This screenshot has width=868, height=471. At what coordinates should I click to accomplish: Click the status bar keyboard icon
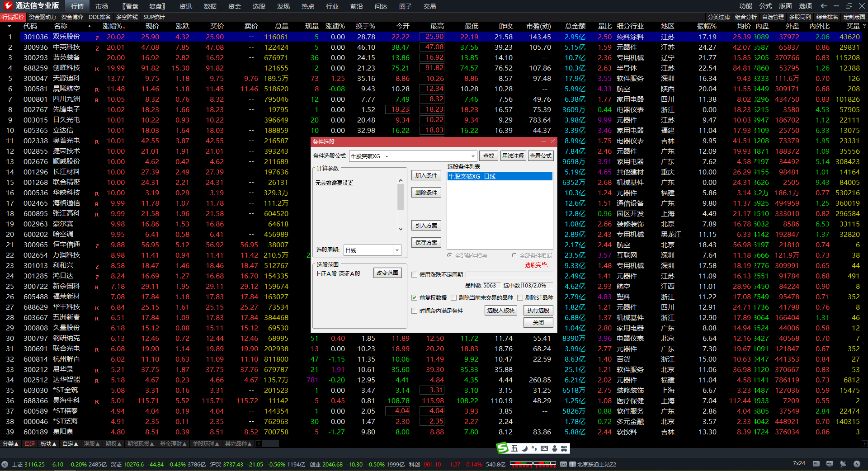pos(816,464)
